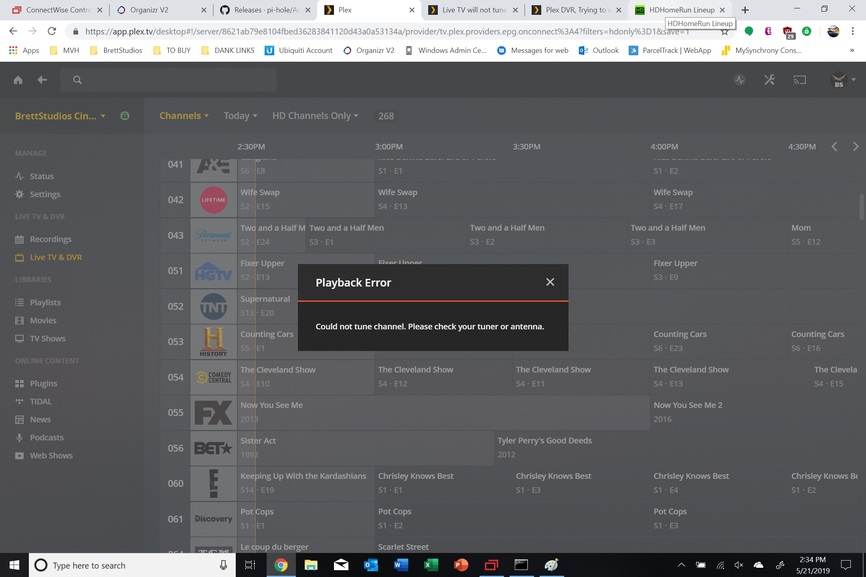Open the HD Channels Only filter

pos(315,115)
